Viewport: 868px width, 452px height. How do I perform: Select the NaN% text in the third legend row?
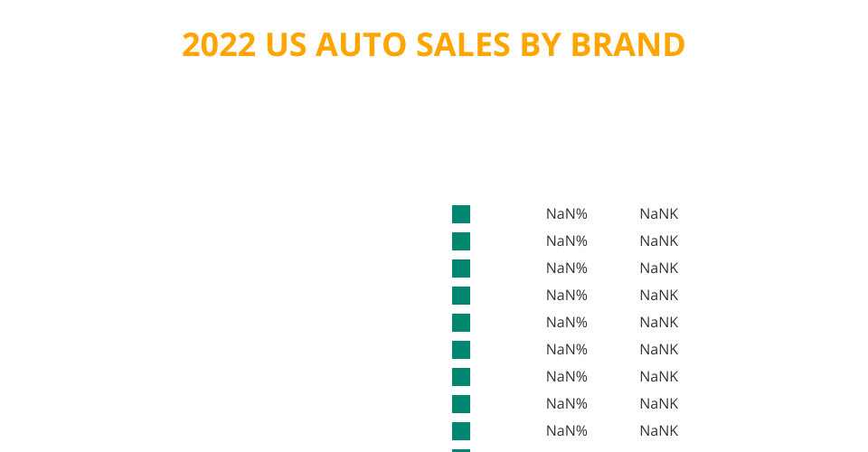(567, 268)
